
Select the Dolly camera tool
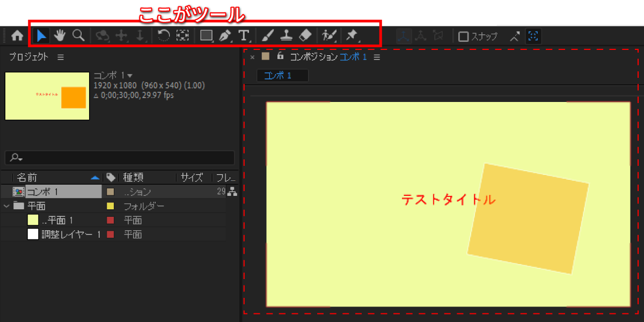[140, 36]
